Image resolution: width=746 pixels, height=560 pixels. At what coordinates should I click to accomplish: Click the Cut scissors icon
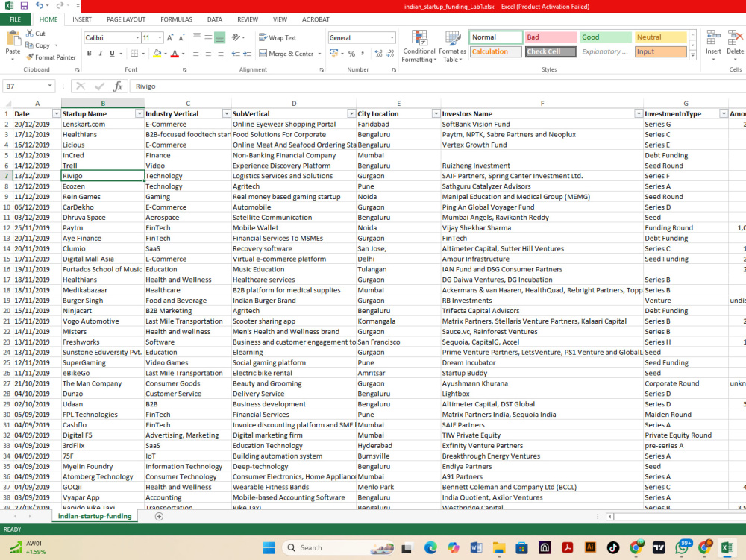(30, 34)
